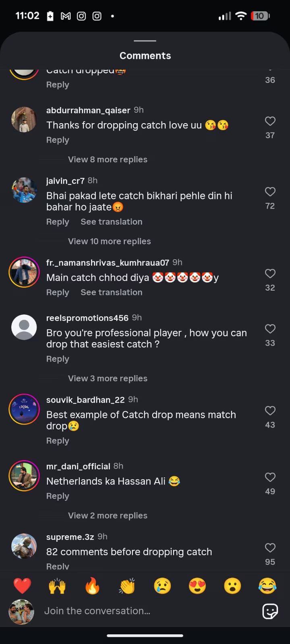Reply to mr_dani_official's comment
Image resolution: width=290 pixels, height=644 pixels.
[58, 496]
